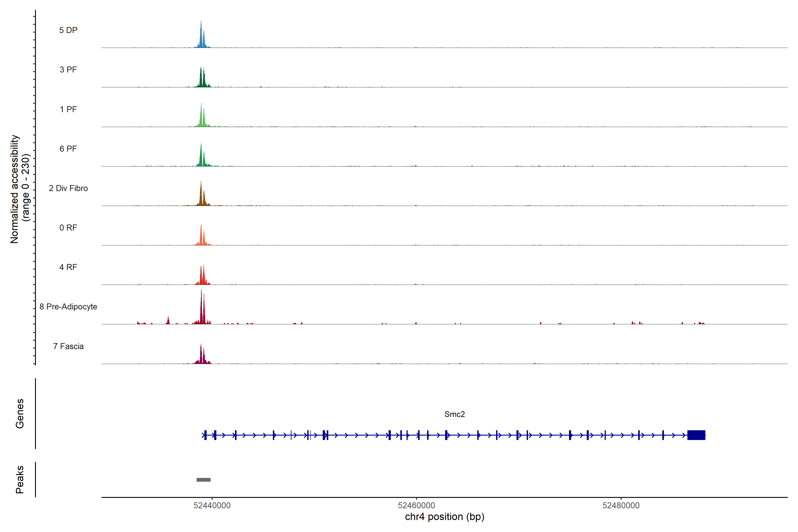This screenshot has height=532, width=798.
Task: Click the 52460000 axis tick label
Action: [x=416, y=505]
